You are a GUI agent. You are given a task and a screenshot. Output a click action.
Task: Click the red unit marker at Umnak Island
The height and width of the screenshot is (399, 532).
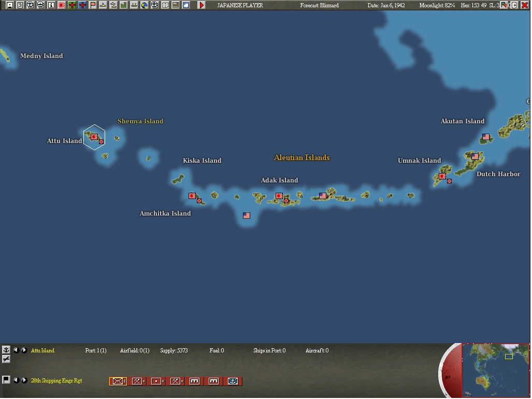click(x=449, y=181)
